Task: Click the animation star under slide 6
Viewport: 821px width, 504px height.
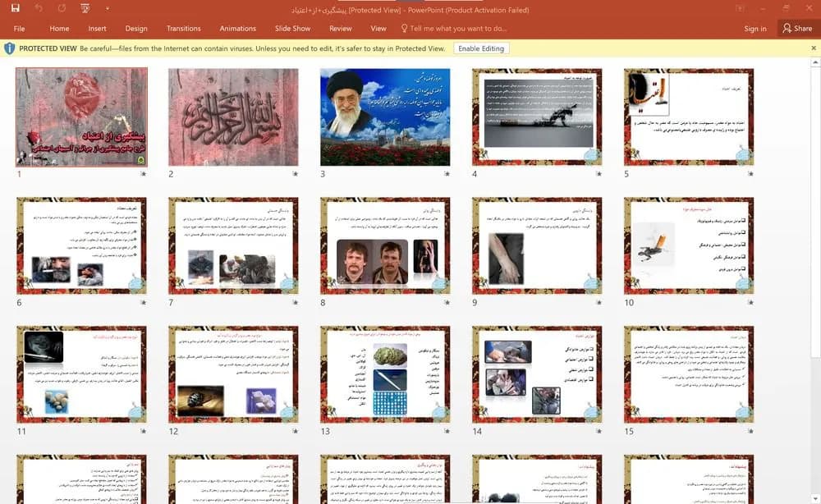Action: point(144,303)
